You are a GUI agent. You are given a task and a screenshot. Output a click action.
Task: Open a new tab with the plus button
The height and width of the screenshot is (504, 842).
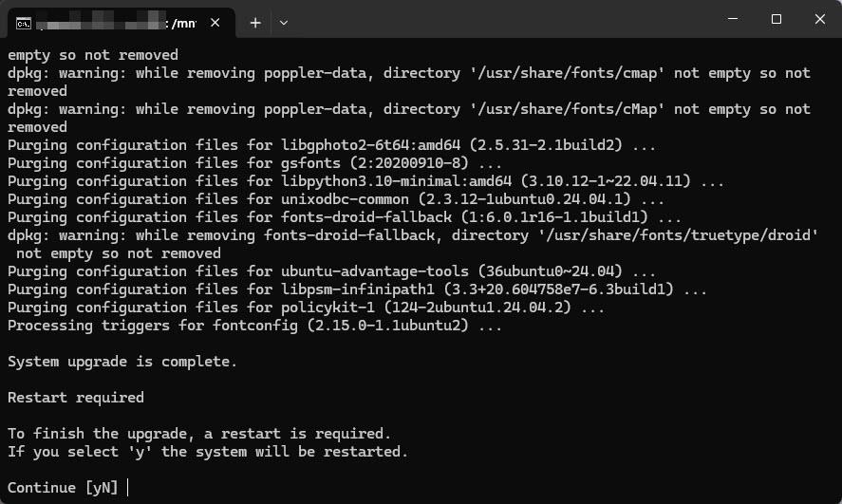(255, 22)
